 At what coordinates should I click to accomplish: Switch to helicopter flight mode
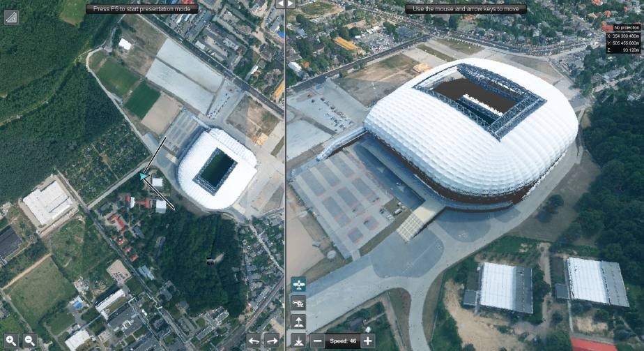pos(298,304)
